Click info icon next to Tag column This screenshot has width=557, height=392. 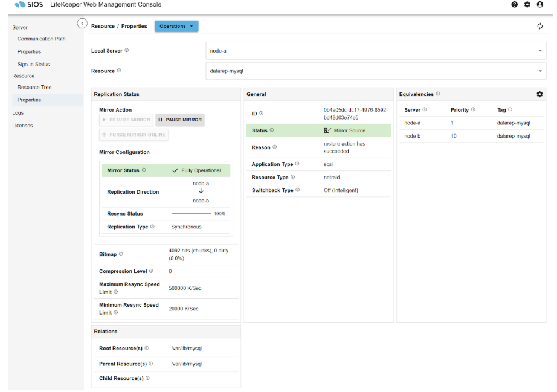(x=510, y=109)
